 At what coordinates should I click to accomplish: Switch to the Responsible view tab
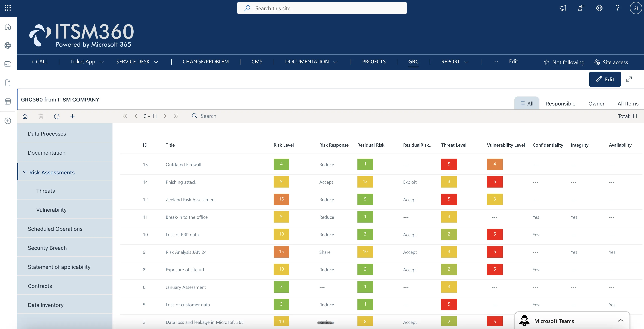[560, 103]
